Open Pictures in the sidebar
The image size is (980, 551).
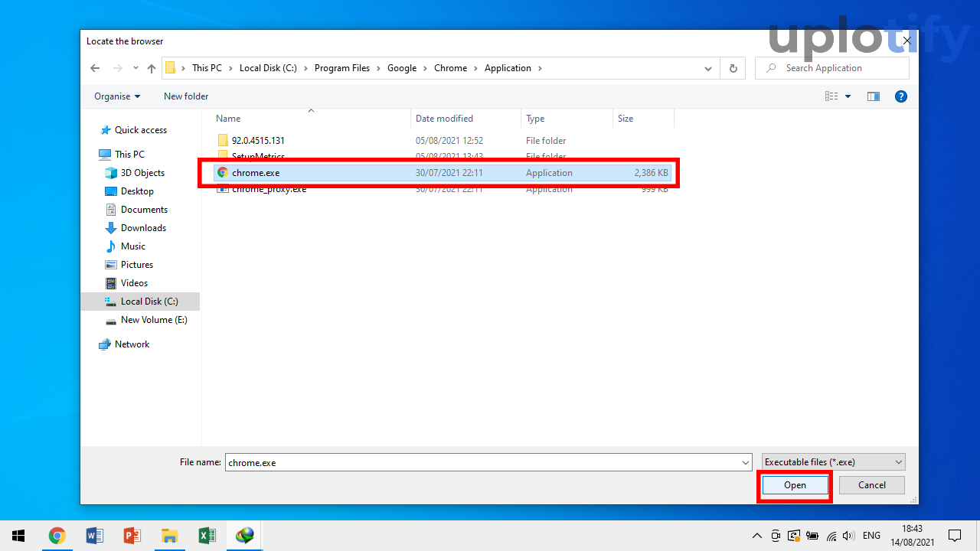137,265
